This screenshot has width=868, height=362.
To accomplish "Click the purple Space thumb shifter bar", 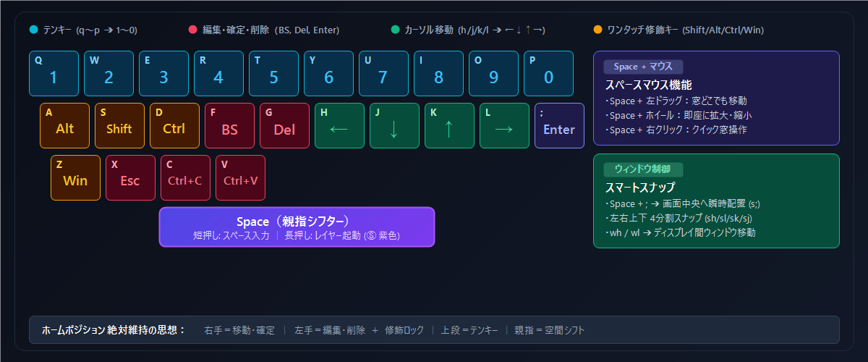I will [297, 227].
